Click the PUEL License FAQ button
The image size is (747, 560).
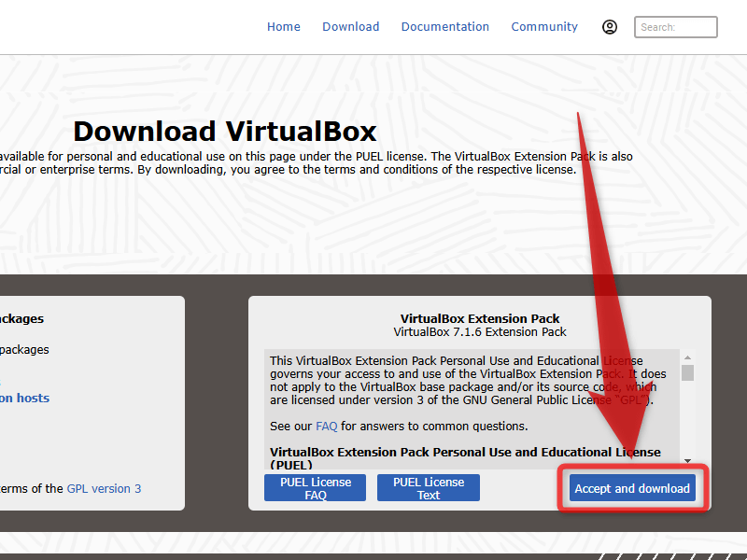point(315,487)
